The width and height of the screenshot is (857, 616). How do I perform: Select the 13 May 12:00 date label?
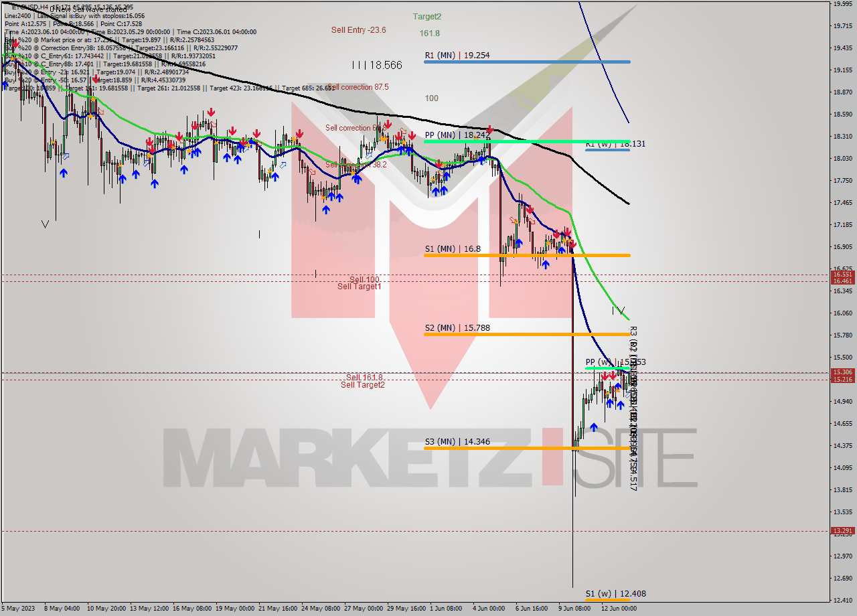[x=148, y=609]
